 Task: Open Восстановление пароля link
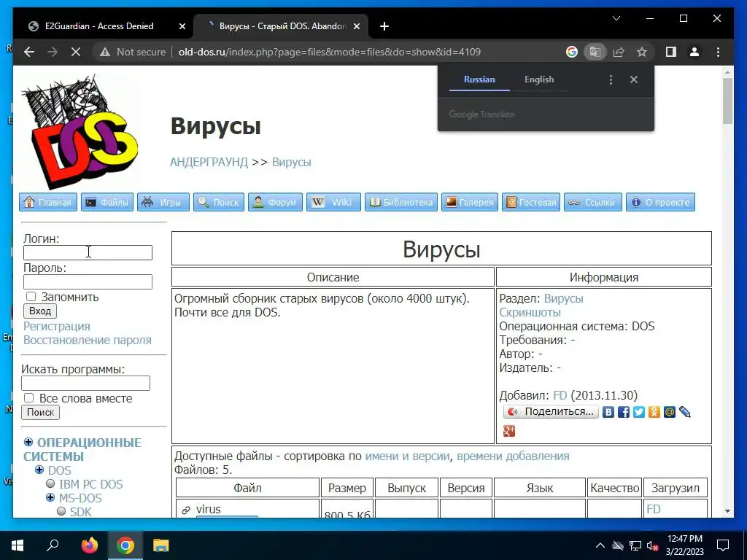click(88, 340)
